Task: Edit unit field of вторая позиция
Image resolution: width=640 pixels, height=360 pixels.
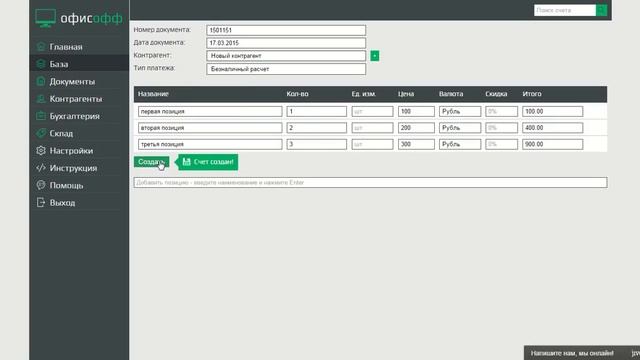Action: [x=372, y=128]
